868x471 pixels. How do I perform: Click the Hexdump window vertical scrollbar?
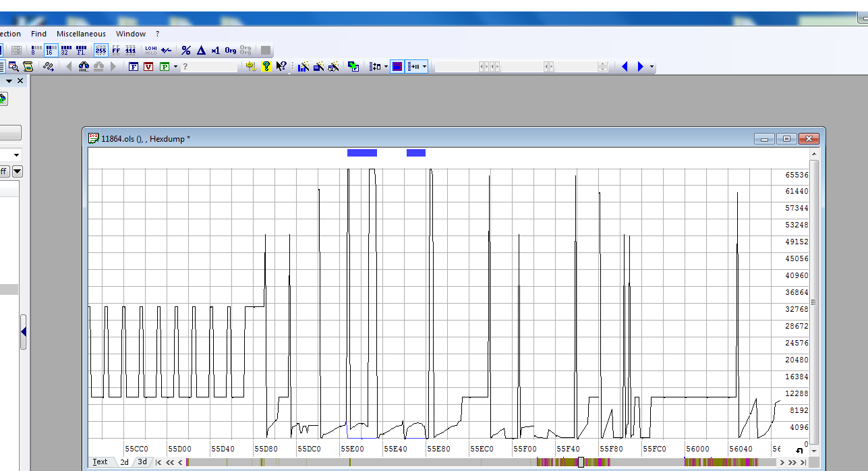(814, 302)
